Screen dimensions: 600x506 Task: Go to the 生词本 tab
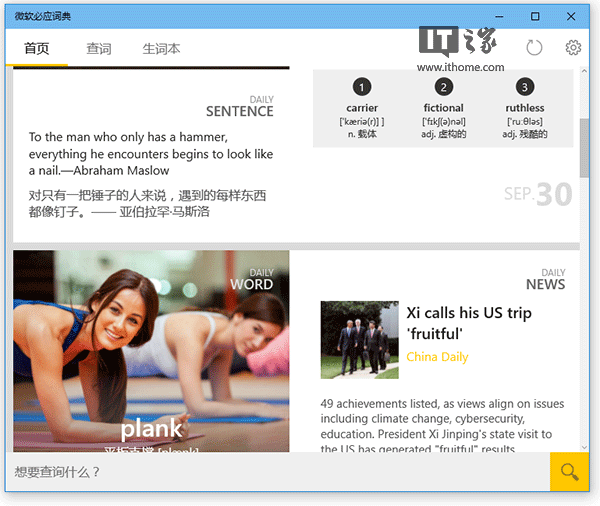click(161, 48)
